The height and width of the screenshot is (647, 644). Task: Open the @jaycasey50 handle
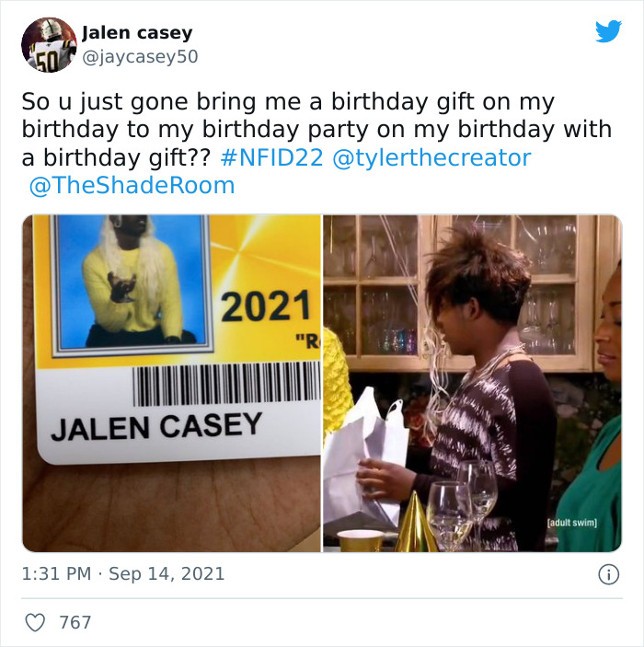click(140, 56)
